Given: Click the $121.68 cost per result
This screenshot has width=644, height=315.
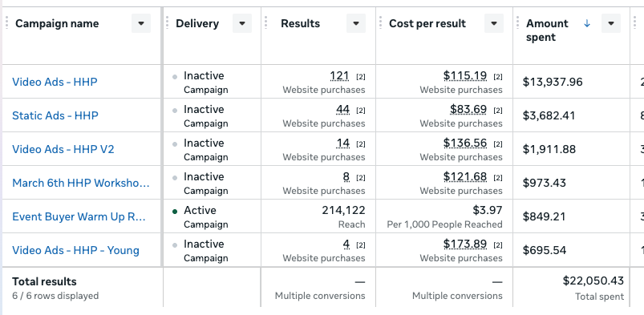Looking at the screenshot, I should pyautogui.click(x=465, y=177).
